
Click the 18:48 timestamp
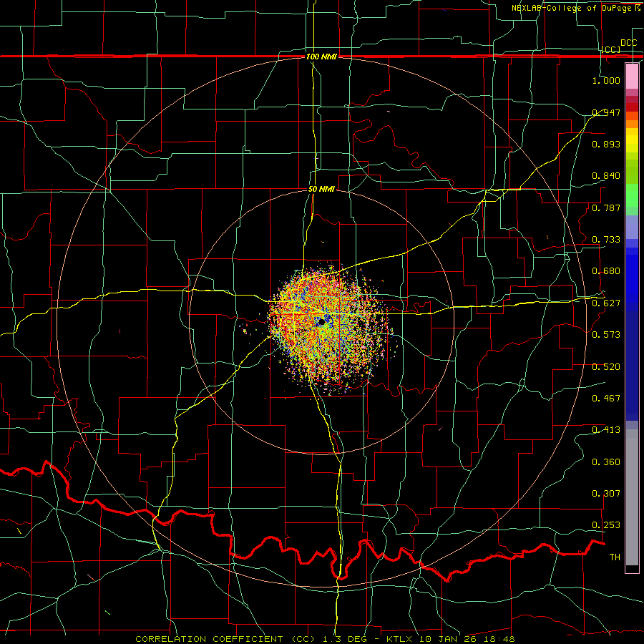[498, 639]
